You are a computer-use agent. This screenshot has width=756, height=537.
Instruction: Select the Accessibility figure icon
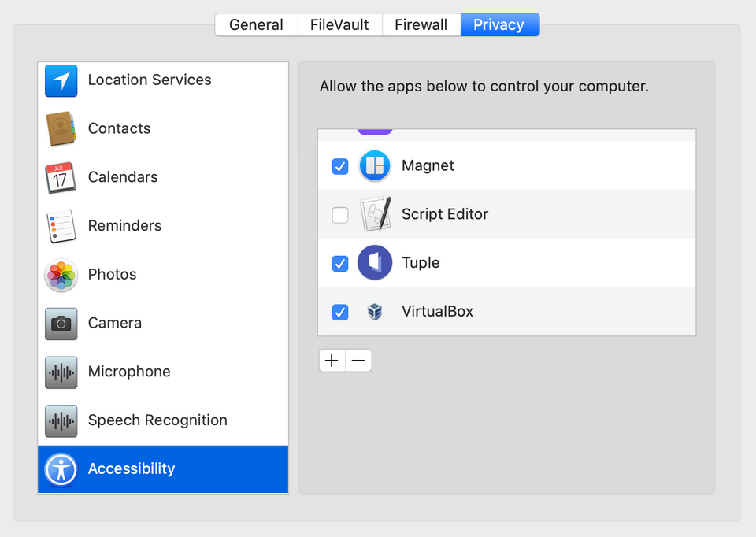[61, 468]
